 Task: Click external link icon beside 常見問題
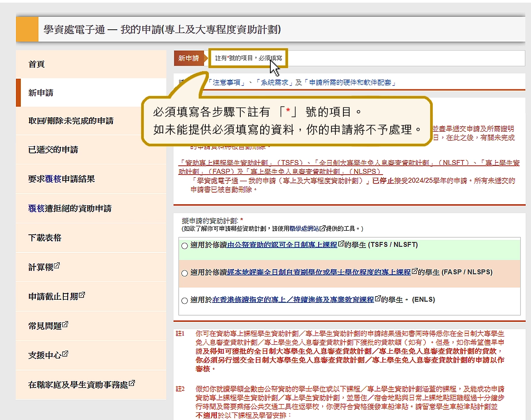(65, 325)
